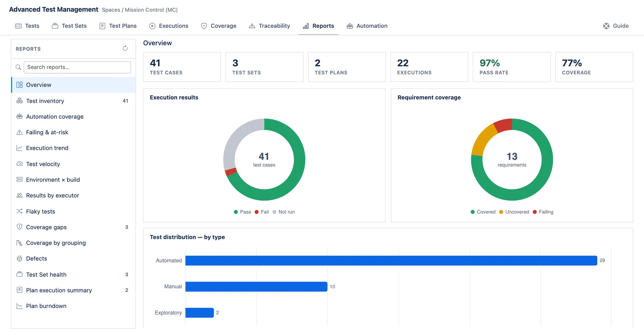Click the Exploratory bar in distribution chart
The image size is (644, 334).
pyautogui.click(x=199, y=313)
